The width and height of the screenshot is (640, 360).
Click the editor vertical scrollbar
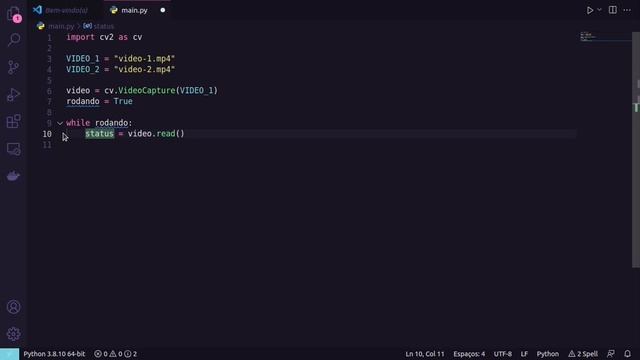pos(636,149)
